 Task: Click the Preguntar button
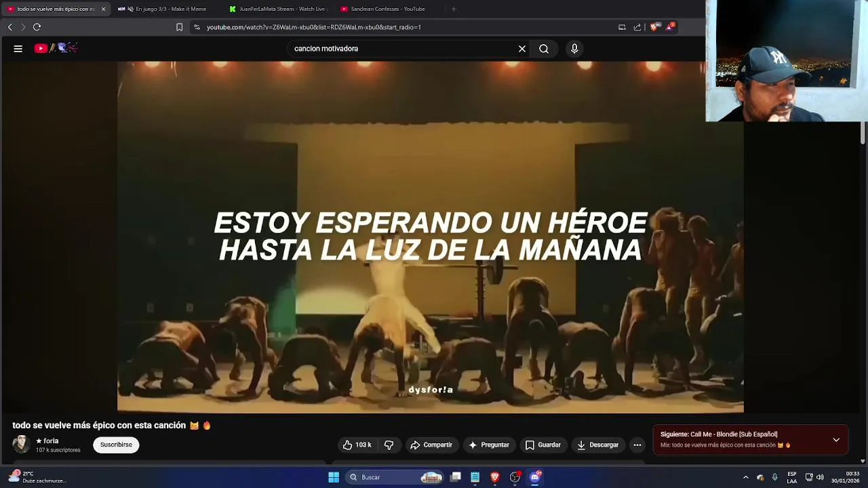[489, 445]
